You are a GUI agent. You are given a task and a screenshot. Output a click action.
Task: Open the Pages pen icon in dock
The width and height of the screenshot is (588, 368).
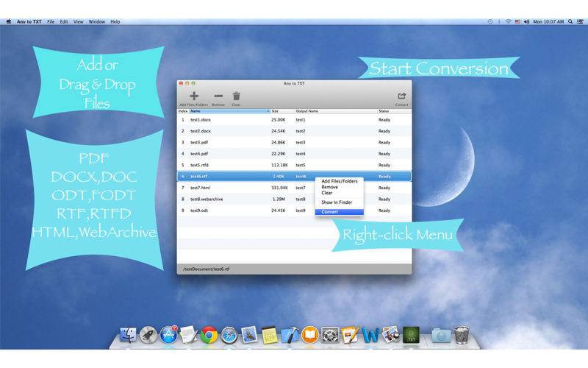click(x=351, y=335)
